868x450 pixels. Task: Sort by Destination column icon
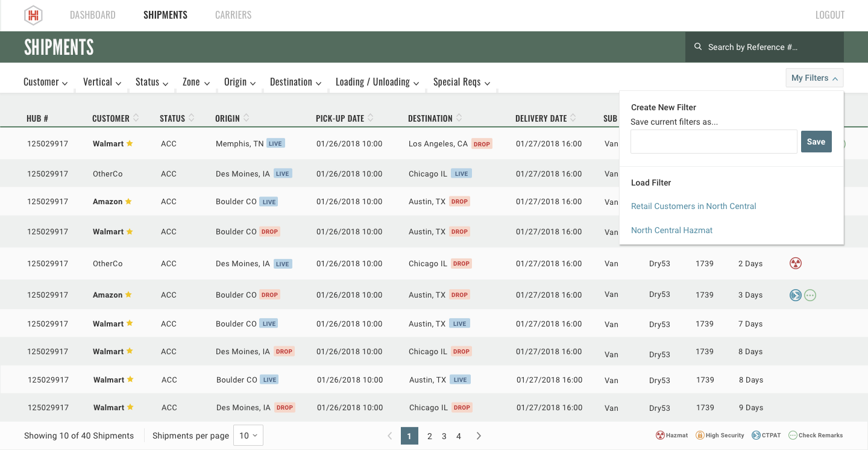point(459,118)
